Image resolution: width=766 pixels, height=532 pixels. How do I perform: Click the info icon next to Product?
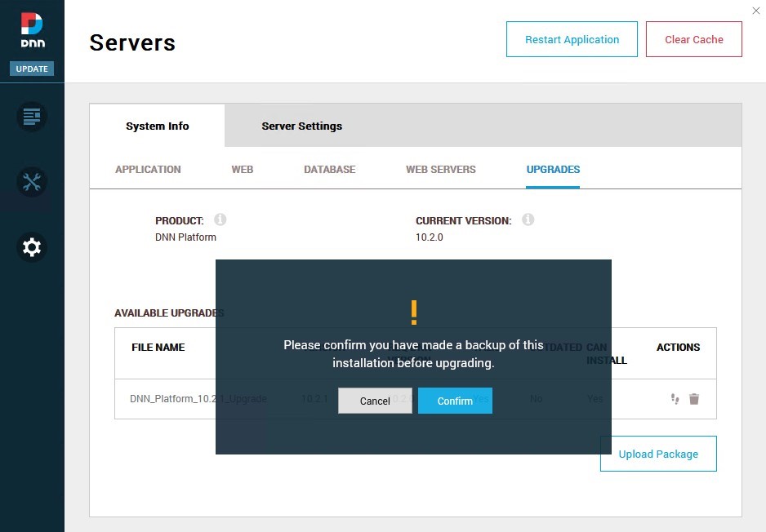[220, 220]
